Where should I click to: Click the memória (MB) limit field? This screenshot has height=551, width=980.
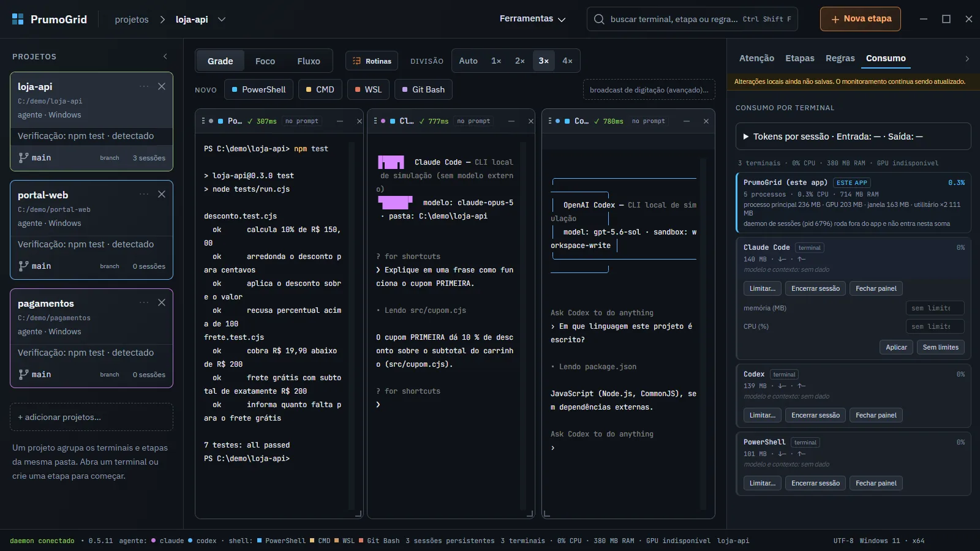coord(935,308)
